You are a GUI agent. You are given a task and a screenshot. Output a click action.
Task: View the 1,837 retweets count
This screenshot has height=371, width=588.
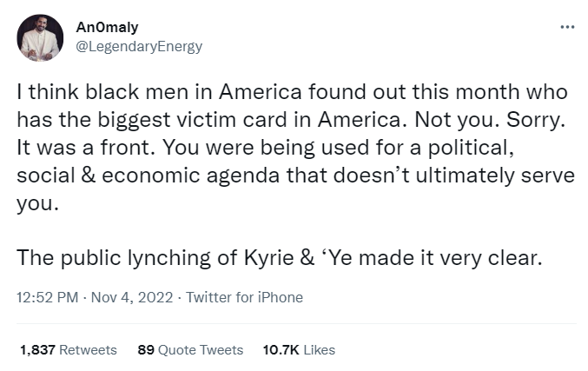38,349
